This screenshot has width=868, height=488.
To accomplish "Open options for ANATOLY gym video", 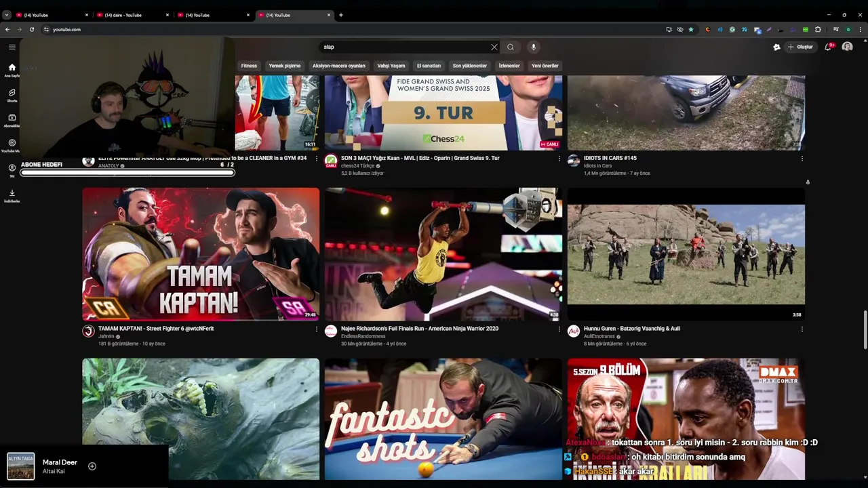I will 317,159.
